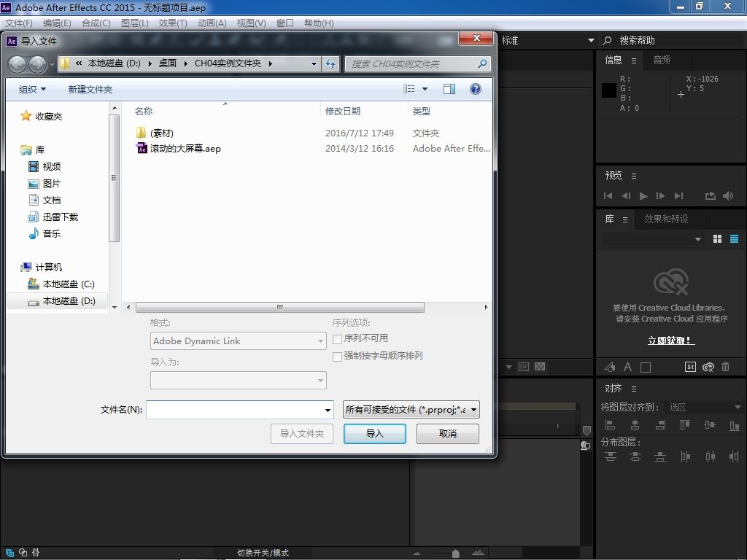747x560 pixels.
Task: Click the 取消 button
Action: pos(448,434)
